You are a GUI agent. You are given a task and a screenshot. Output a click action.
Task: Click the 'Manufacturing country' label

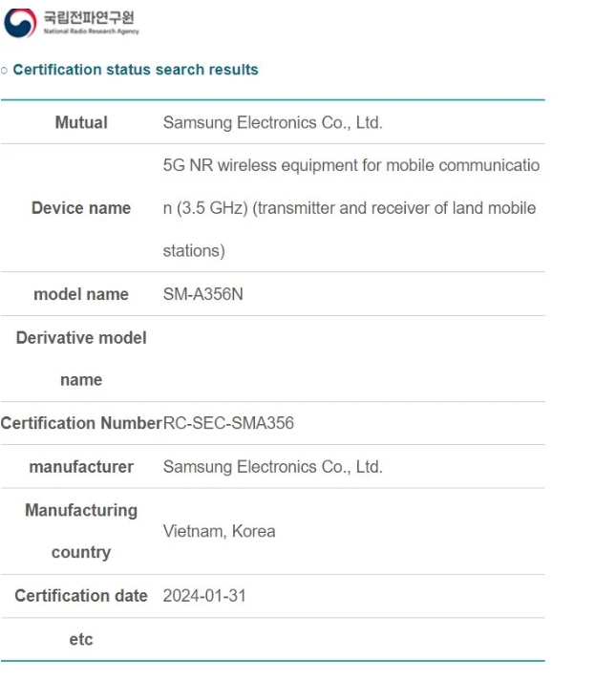click(81, 531)
